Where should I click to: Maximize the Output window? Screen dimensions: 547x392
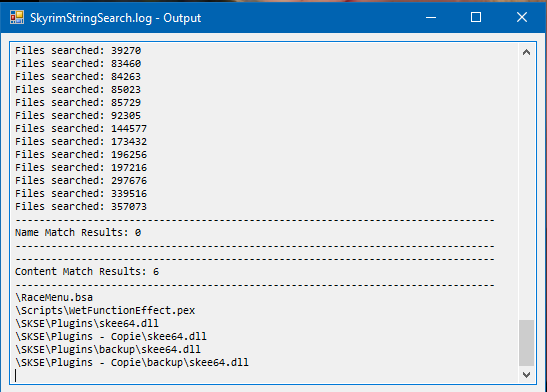(x=476, y=17)
